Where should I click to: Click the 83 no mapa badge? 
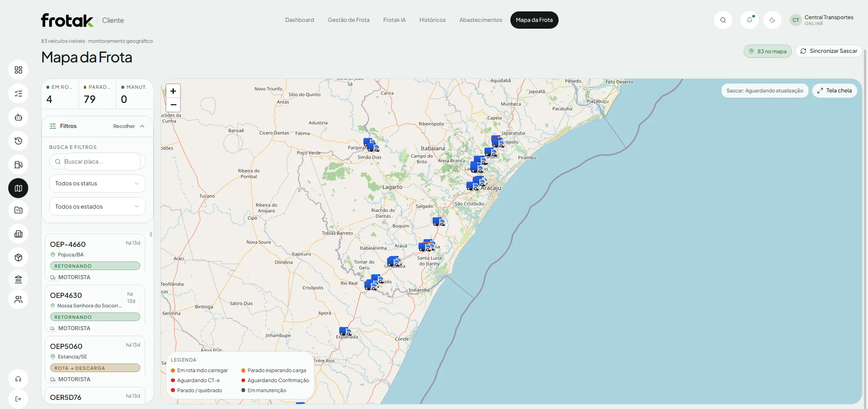(768, 51)
